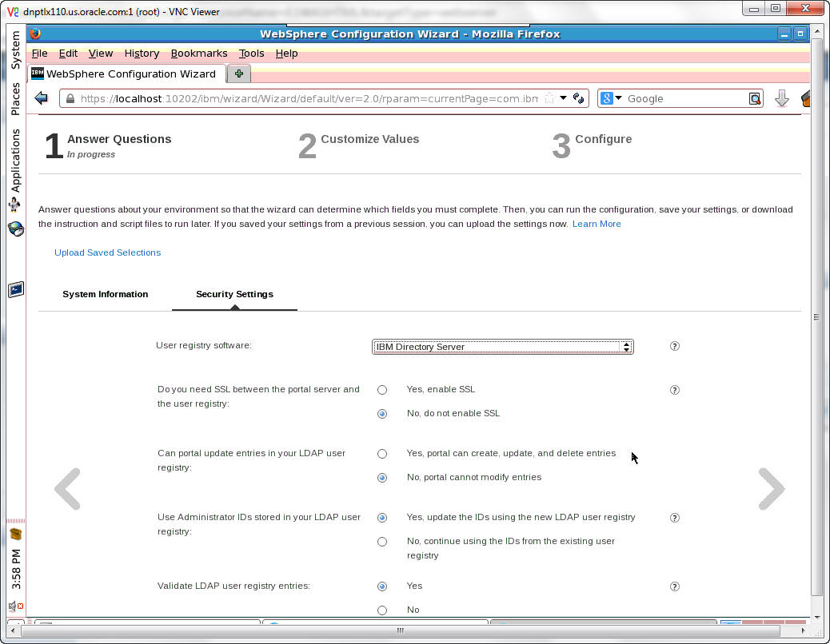This screenshot has height=644, width=830.
Task: Select Yes, portal can create, update, delete entries
Action: pos(382,454)
